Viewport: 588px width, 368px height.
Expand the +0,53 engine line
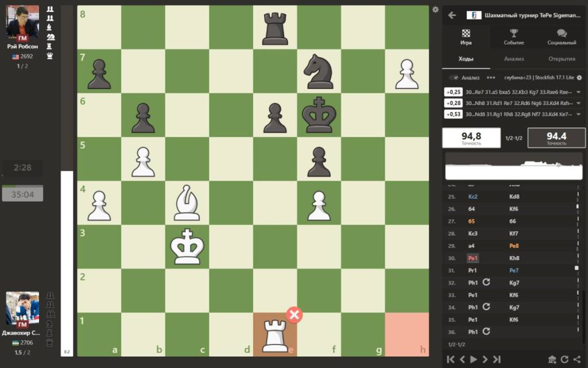(578, 114)
